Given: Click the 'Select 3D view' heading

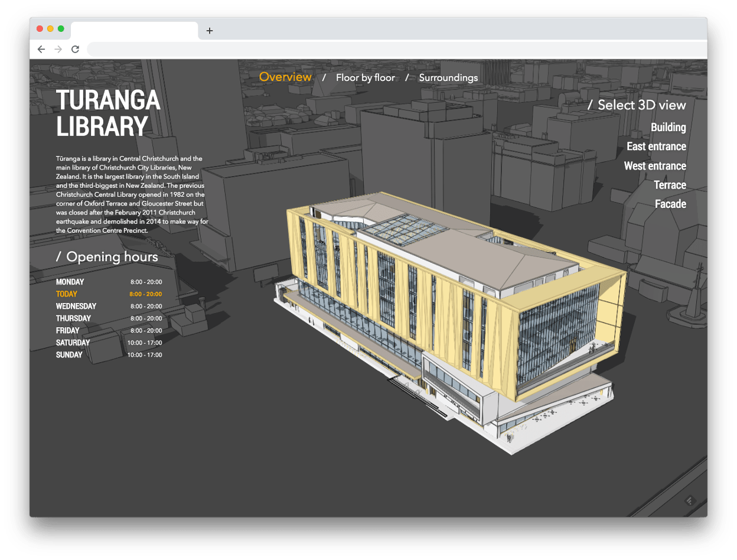Looking at the screenshot, I should click(x=637, y=105).
